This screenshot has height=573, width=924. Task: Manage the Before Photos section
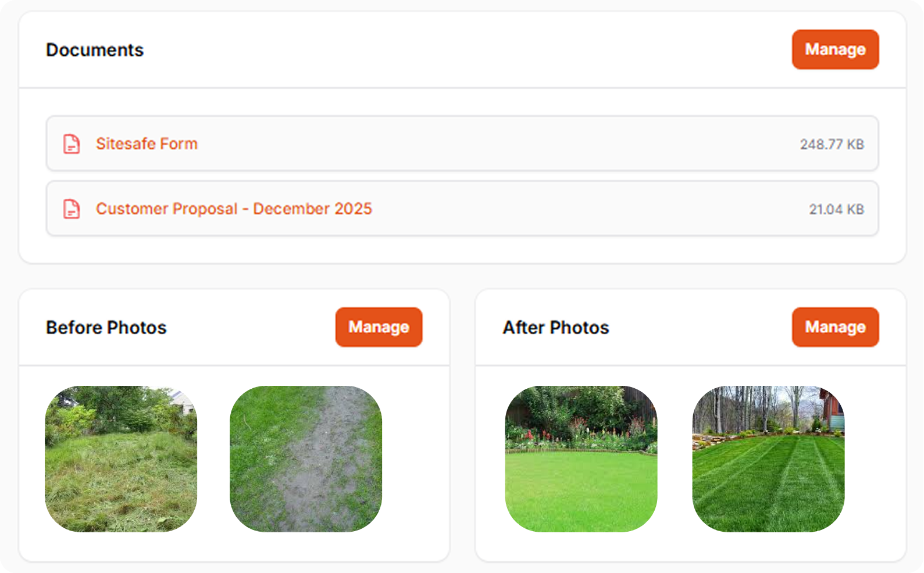(x=379, y=327)
